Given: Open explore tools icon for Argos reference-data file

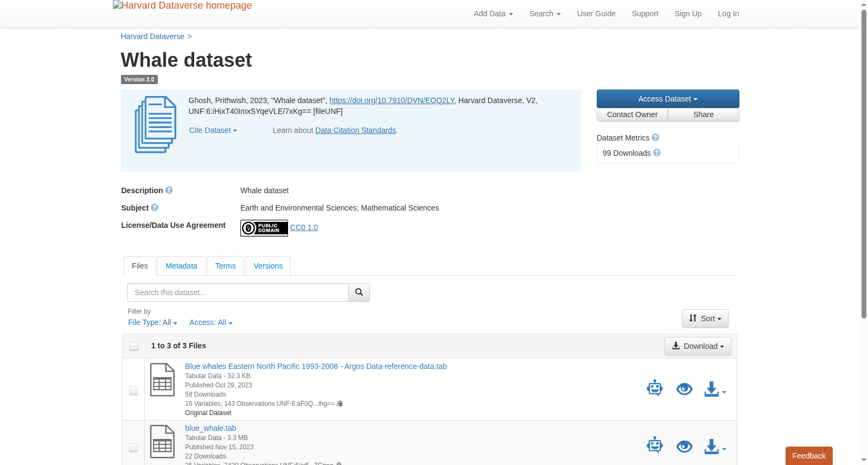Looking at the screenshot, I should (x=655, y=388).
